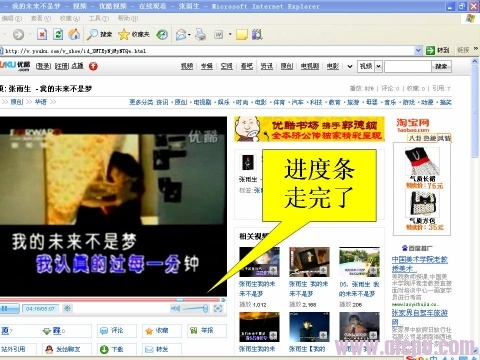
Task: Click the Print icon in the toolbar
Action: [200, 34]
